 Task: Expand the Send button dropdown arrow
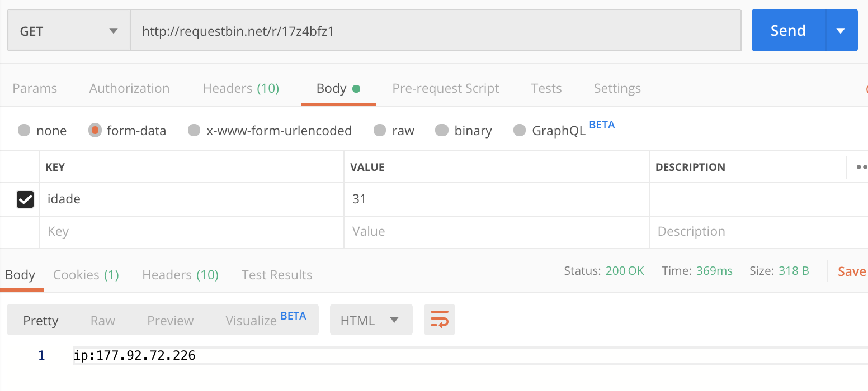coord(841,31)
